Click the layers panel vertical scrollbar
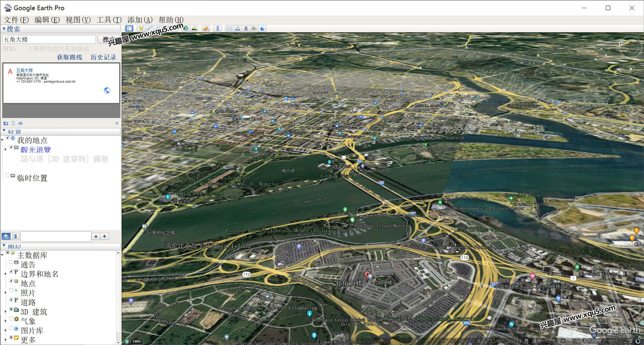Image resolution: width=644 pixels, height=345 pixels. pos(119,297)
